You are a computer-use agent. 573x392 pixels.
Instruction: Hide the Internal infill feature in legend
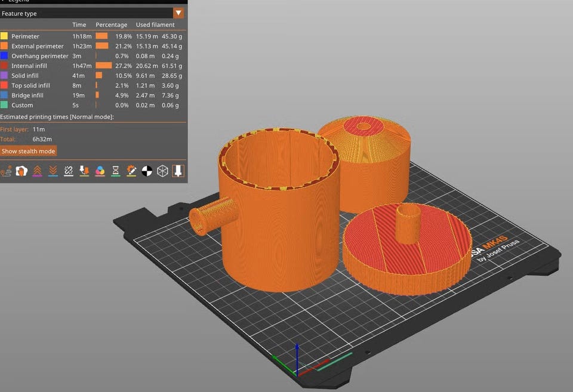tap(29, 66)
